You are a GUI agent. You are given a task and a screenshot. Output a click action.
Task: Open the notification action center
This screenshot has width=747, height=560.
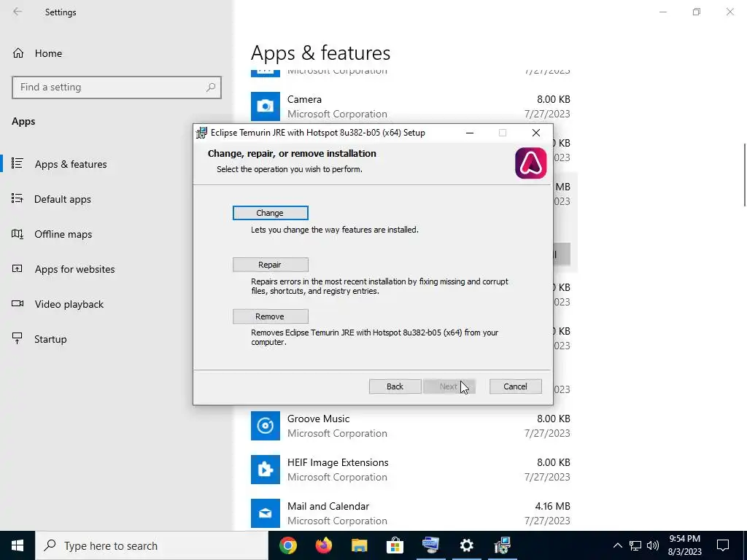pos(723,545)
